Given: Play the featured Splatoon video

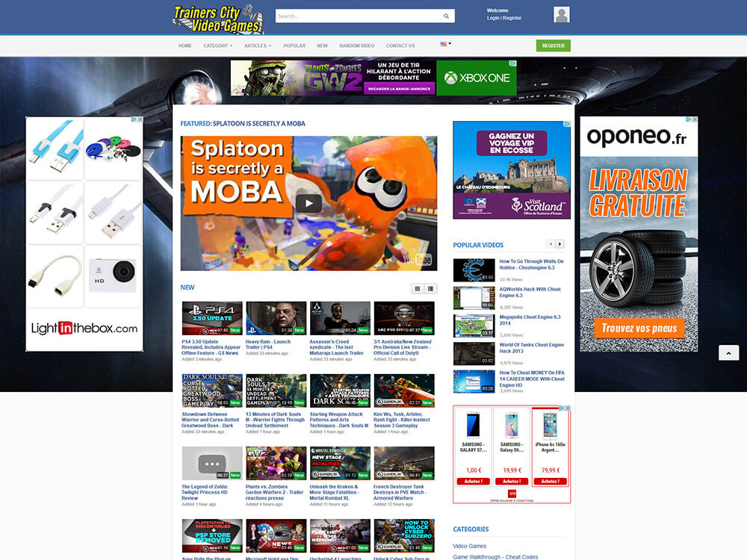Looking at the screenshot, I should click(309, 203).
